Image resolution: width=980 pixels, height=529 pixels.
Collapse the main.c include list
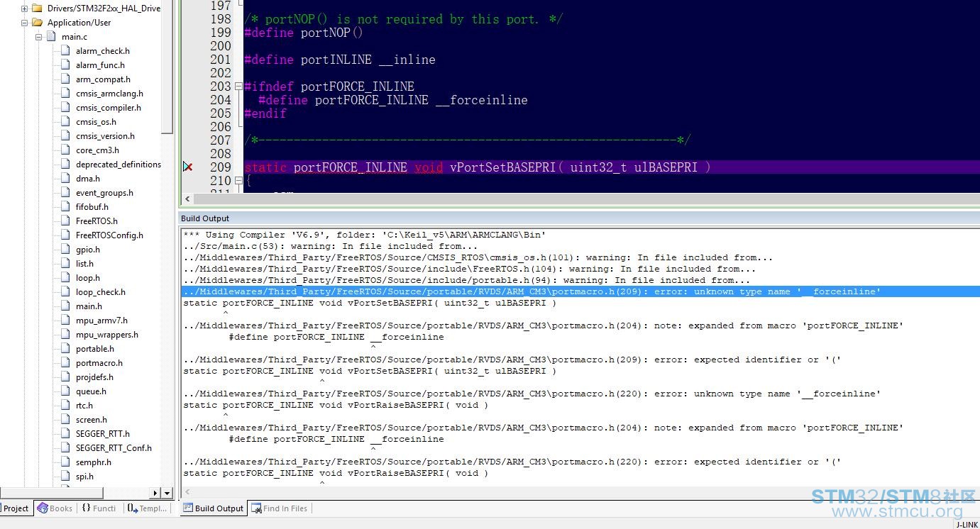[x=39, y=37]
